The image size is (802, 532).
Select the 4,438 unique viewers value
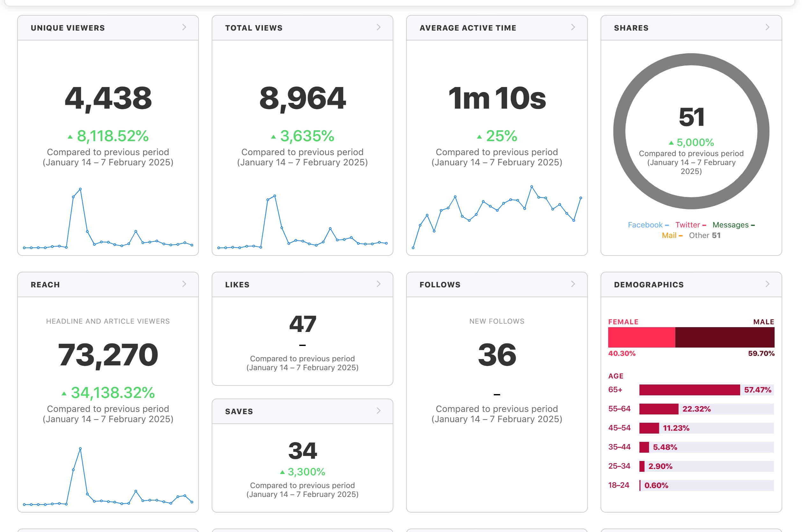pyautogui.click(x=108, y=98)
